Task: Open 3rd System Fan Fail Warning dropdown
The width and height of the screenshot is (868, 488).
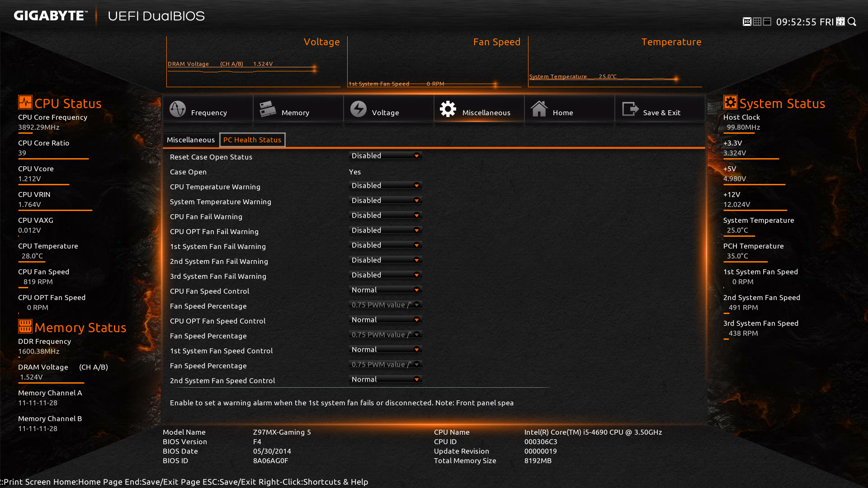Action: point(386,275)
